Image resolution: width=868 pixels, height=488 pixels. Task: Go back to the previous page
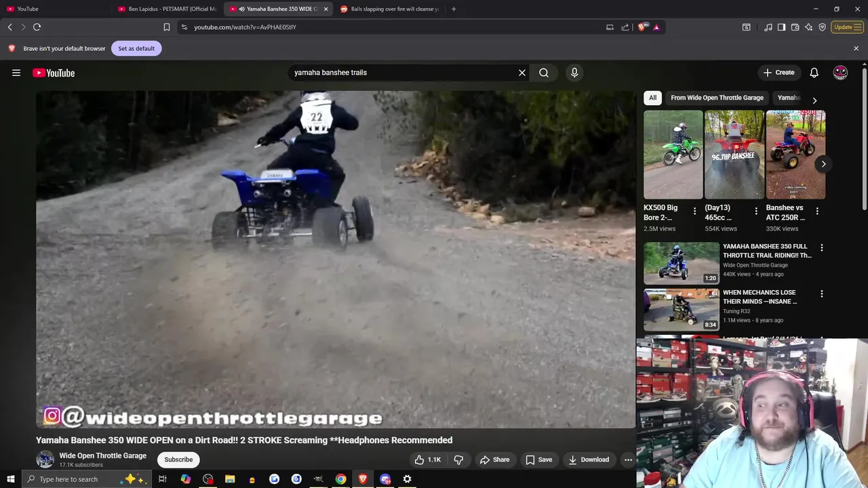[x=9, y=27]
